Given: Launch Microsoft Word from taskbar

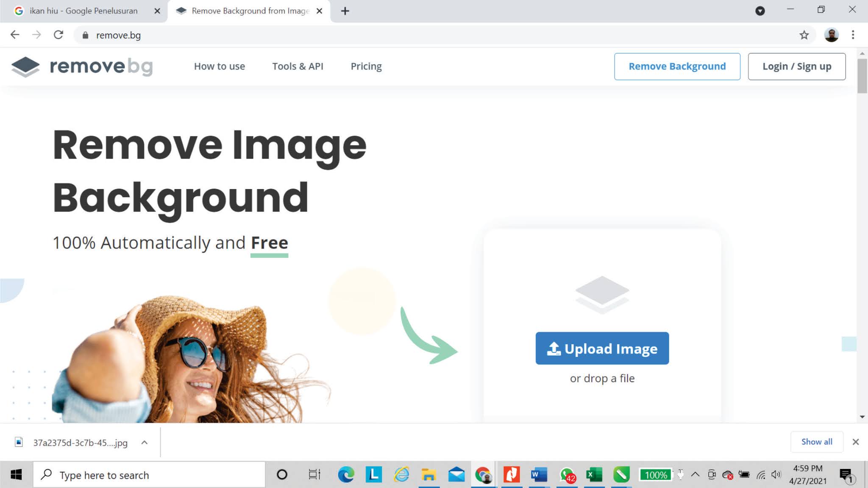Looking at the screenshot, I should point(539,474).
